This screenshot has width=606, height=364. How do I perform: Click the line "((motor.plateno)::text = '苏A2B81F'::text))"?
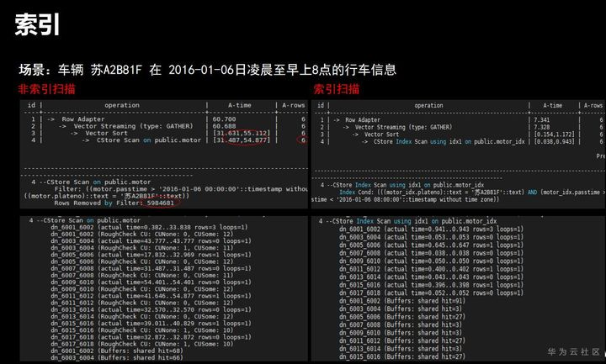[x=107, y=196]
